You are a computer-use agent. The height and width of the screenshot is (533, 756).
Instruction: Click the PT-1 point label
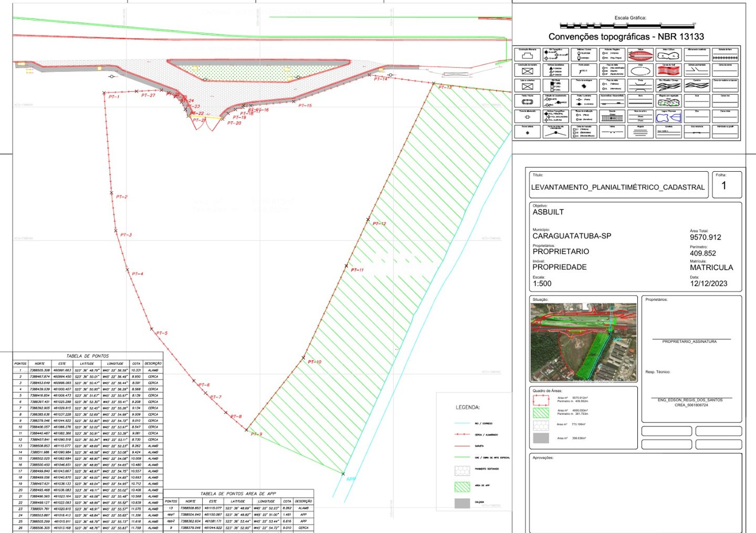tap(114, 97)
